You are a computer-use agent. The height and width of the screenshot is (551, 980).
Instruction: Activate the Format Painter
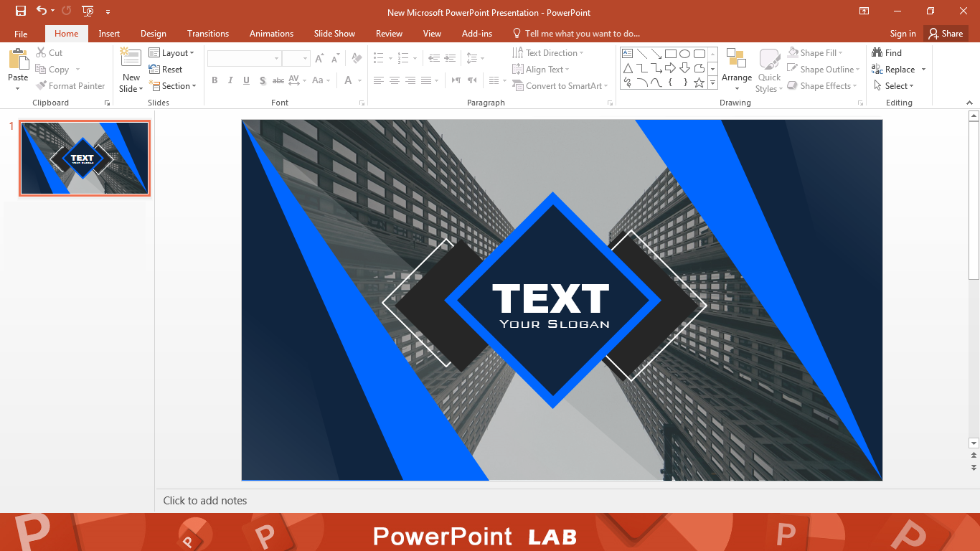[x=70, y=86]
